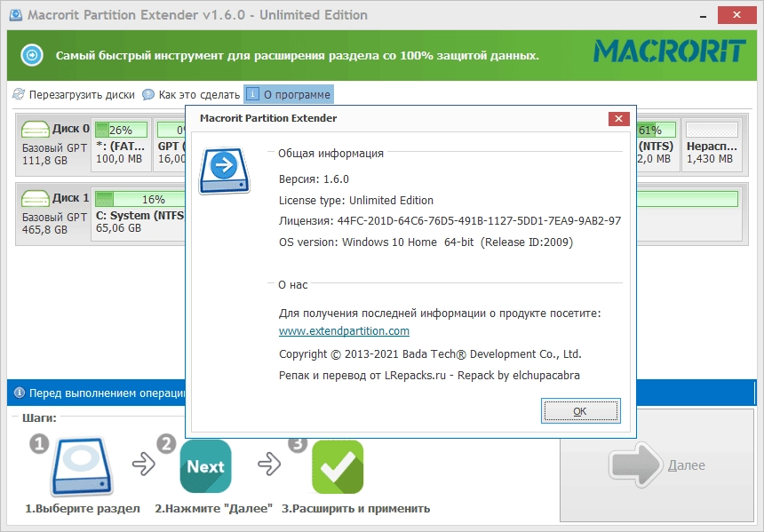Select the GPT 16,00 partition on Disk 0

click(x=171, y=144)
